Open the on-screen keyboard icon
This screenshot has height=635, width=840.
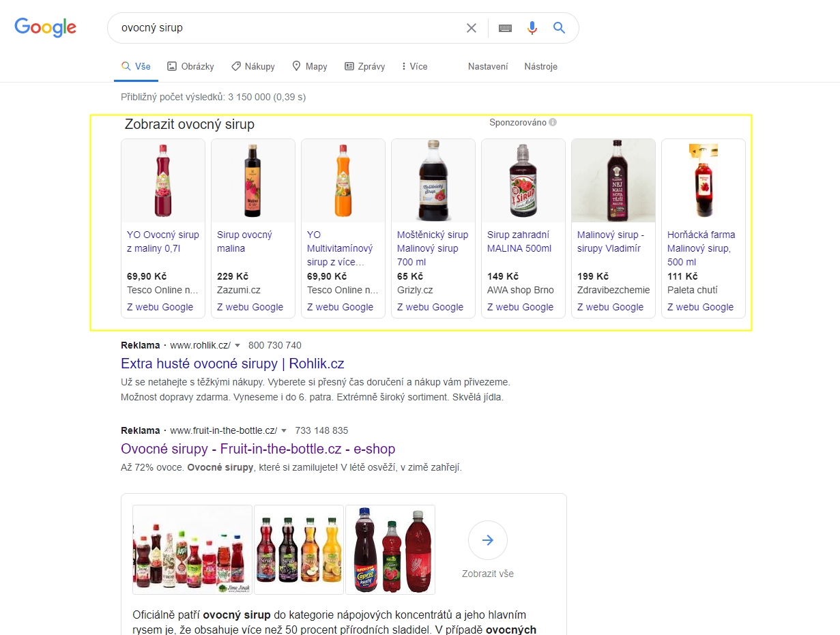coord(505,28)
